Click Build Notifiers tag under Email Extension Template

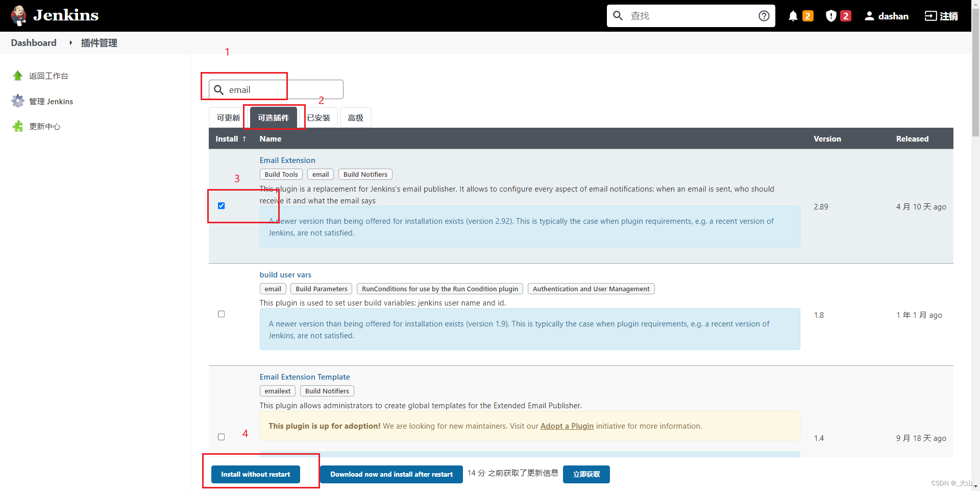click(327, 391)
